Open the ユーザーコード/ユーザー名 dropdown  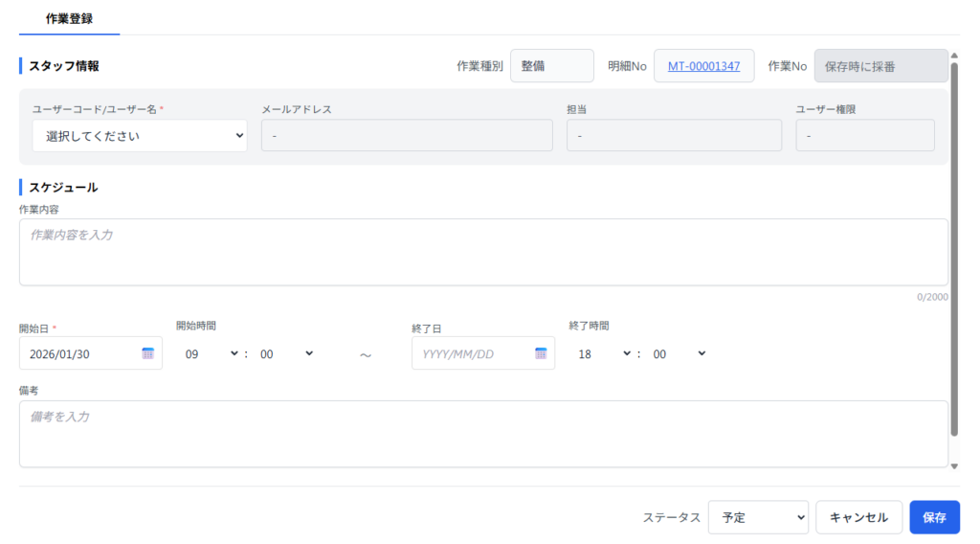(x=140, y=136)
